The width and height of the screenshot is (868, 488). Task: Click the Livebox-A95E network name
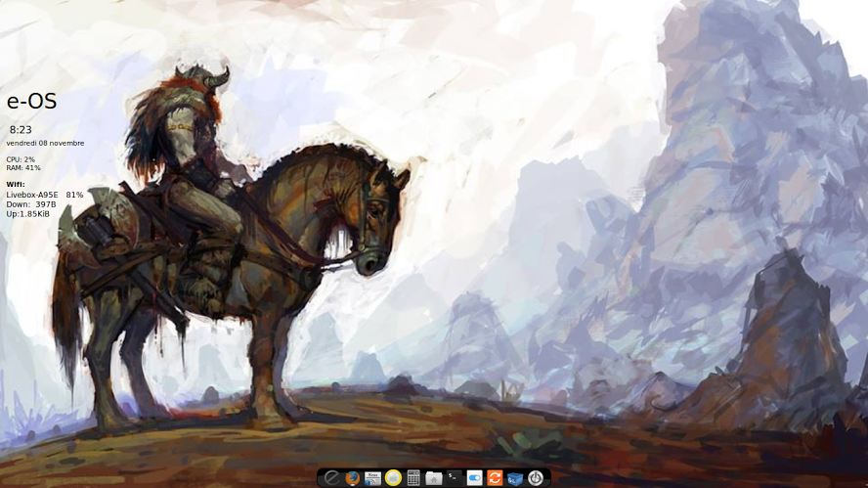(32, 195)
